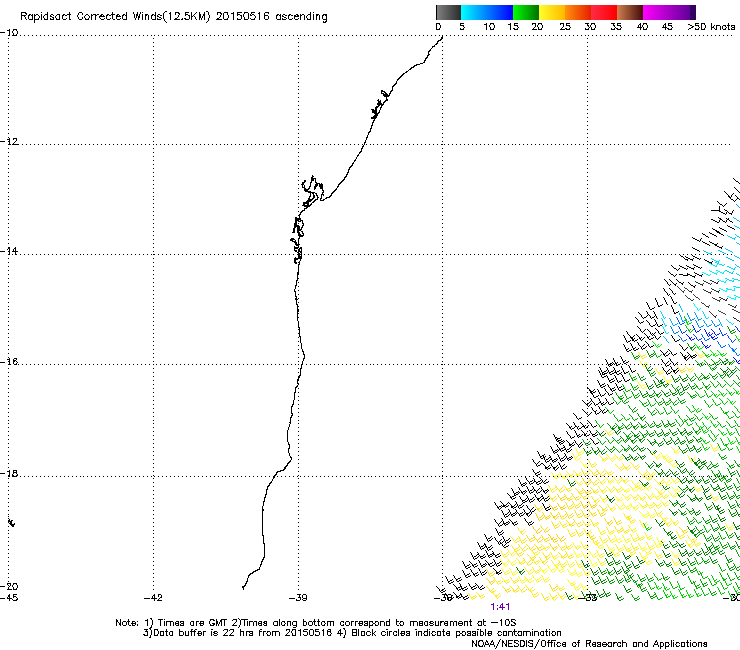Click the '-14' latitude axis label
This screenshot has height=650, width=740.
[9, 252]
